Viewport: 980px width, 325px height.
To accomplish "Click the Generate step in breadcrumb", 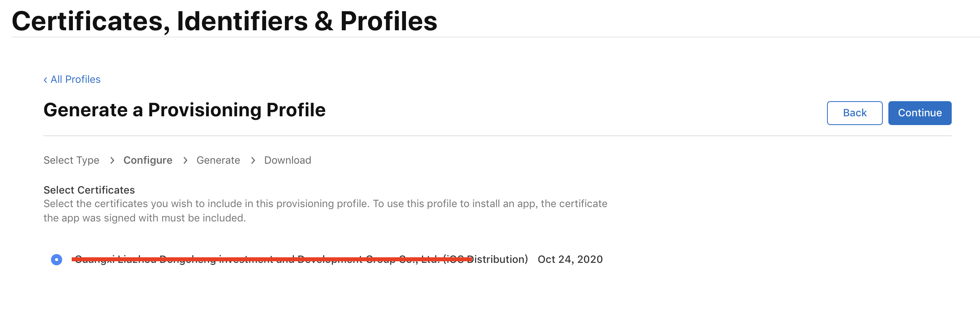I will [218, 160].
